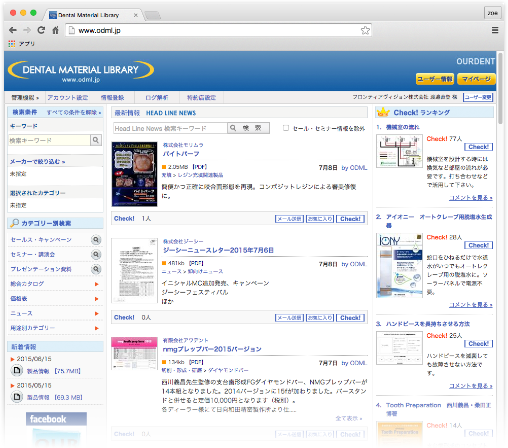Viewport: 508px width, 448px height.
Task: Go back with the browser back arrow
Action: click(x=13, y=30)
